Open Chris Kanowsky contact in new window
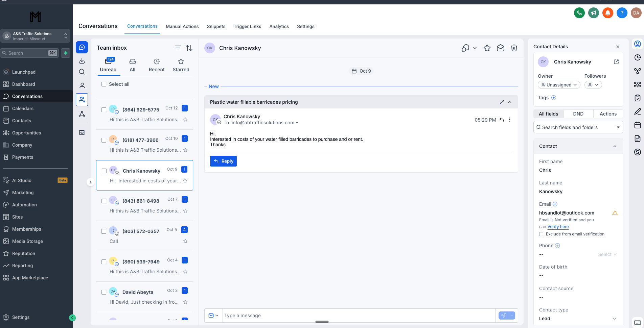The image size is (644, 328). (616, 62)
